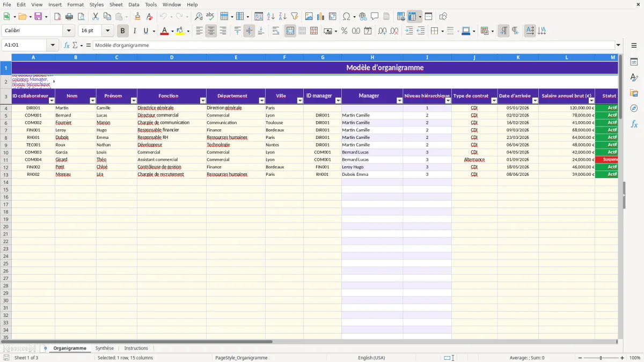Open Font Color dropdown arrow

(x=172, y=31)
